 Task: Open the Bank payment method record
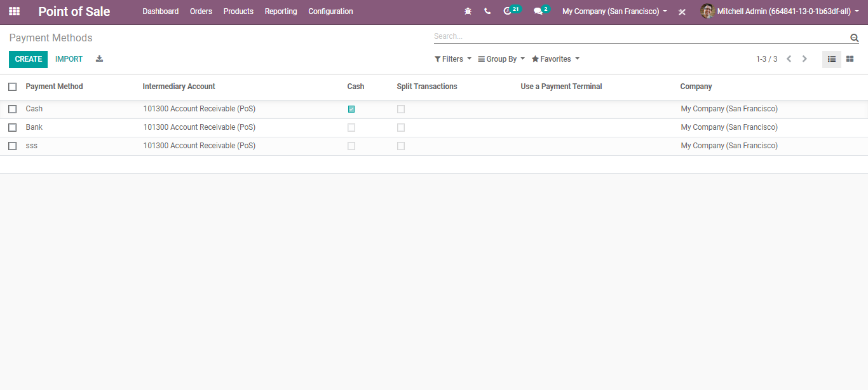[34, 127]
